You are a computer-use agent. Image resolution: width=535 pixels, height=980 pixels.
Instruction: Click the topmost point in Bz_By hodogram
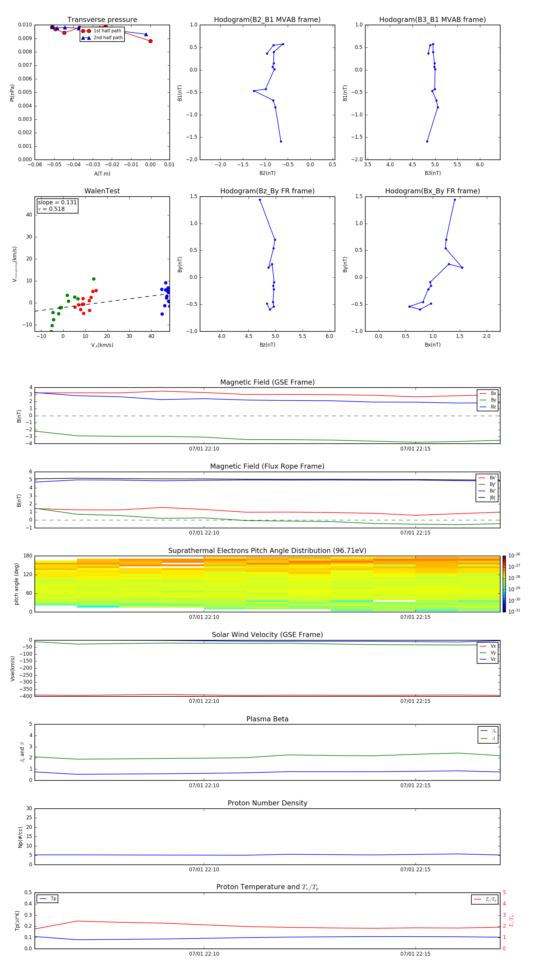tap(260, 200)
